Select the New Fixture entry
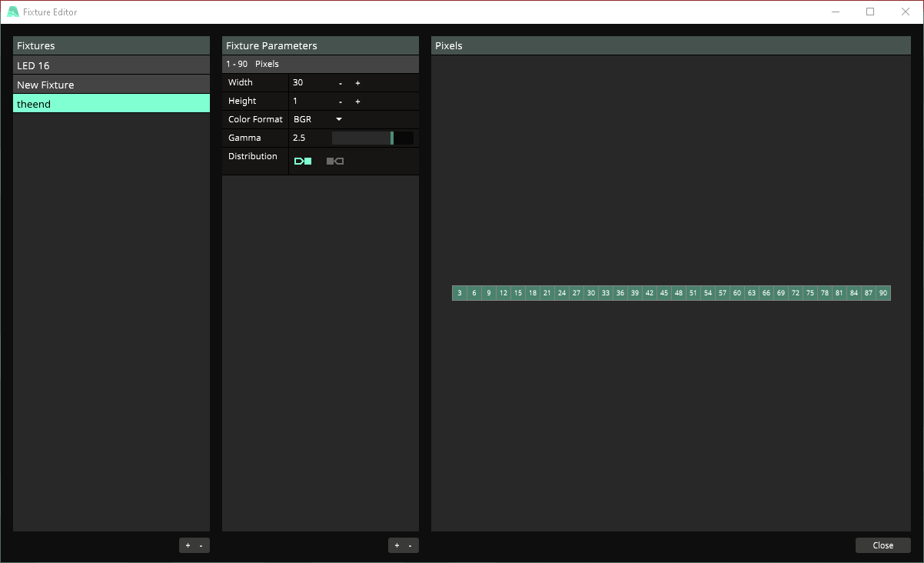 click(x=111, y=85)
